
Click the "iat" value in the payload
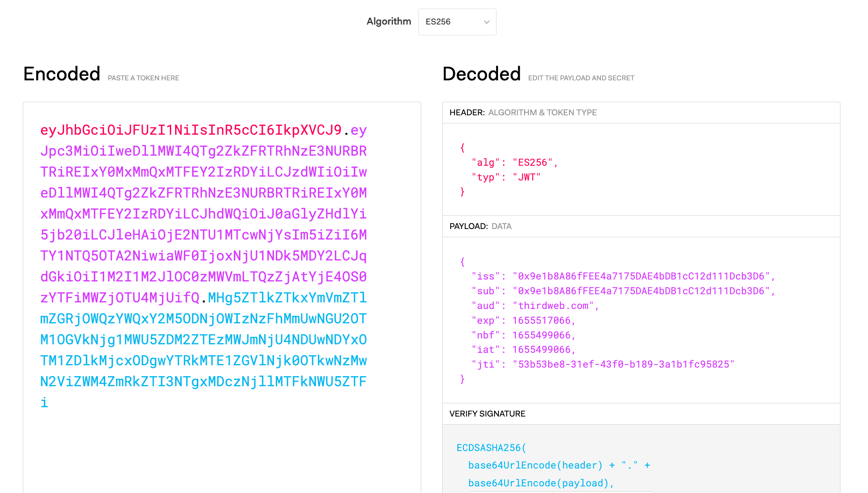point(542,350)
